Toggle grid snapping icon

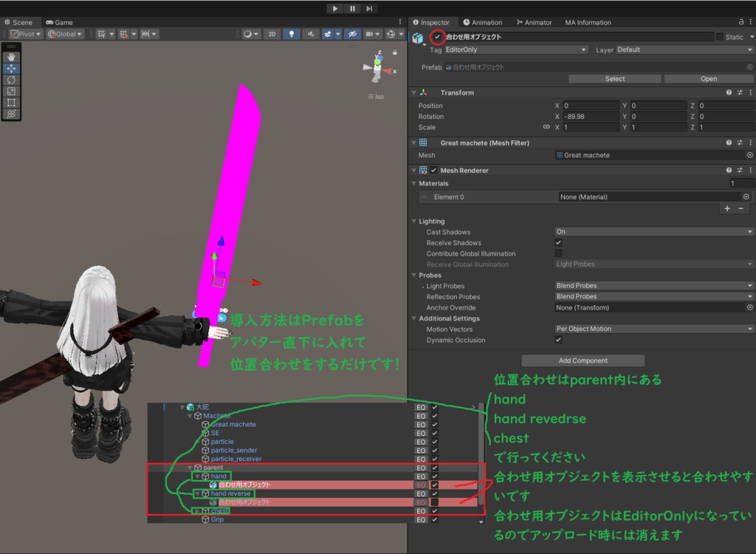[124, 34]
